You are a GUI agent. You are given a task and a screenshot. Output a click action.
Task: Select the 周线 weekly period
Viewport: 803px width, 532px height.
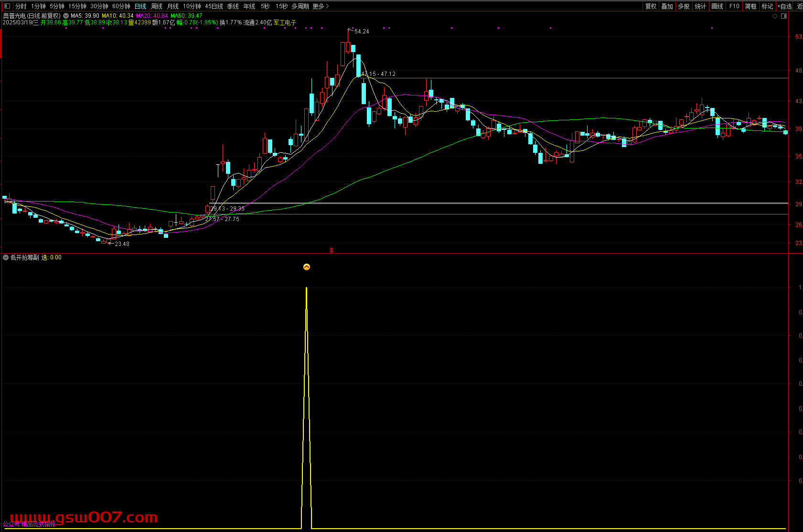tap(157, 6)
